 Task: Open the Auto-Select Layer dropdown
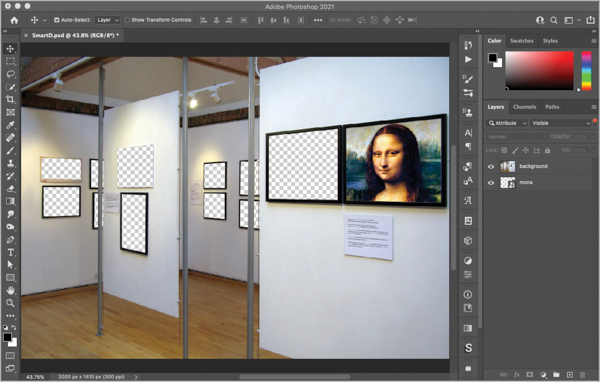[x=107, y=20]
